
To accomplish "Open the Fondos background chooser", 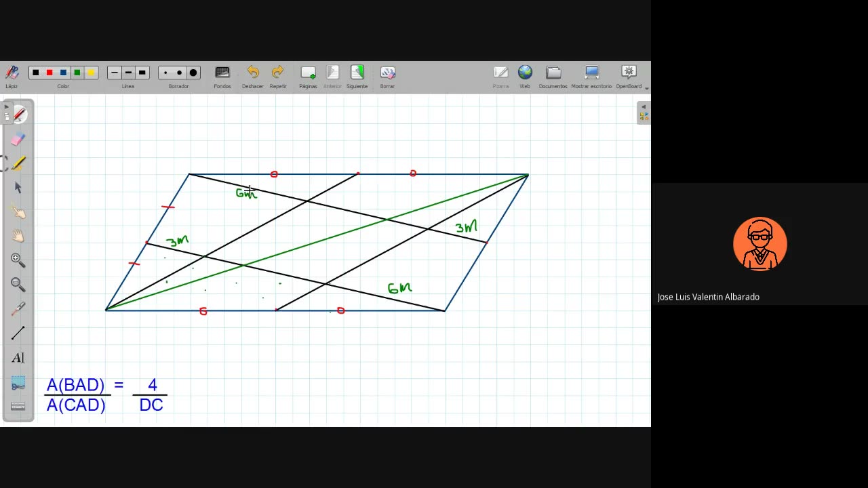I will (x=222, y=73).
